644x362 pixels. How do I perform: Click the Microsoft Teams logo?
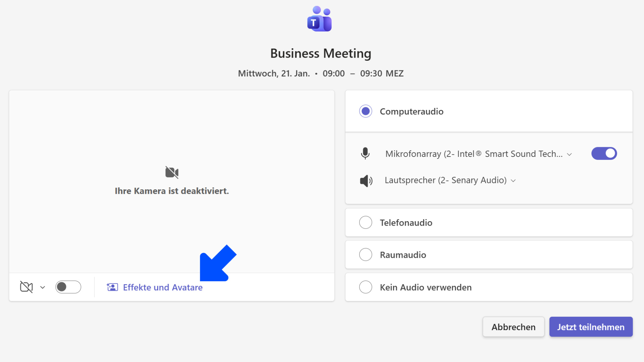pos(319,19)
